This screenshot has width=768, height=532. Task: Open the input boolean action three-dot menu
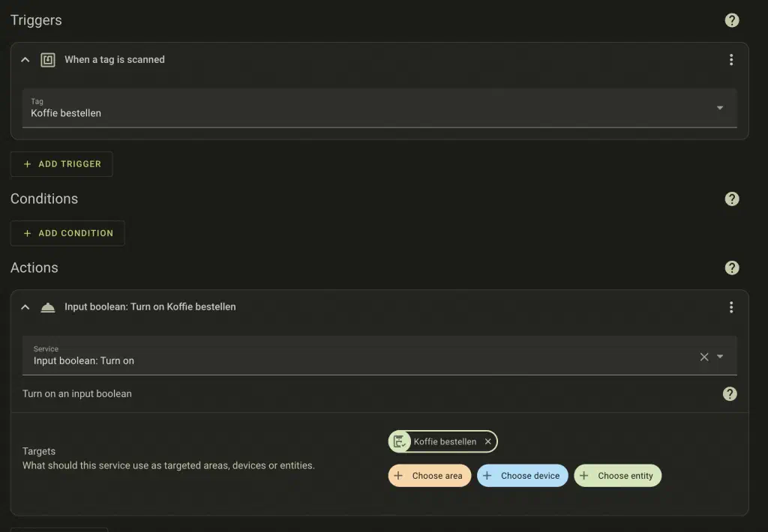tap(731, 307)
